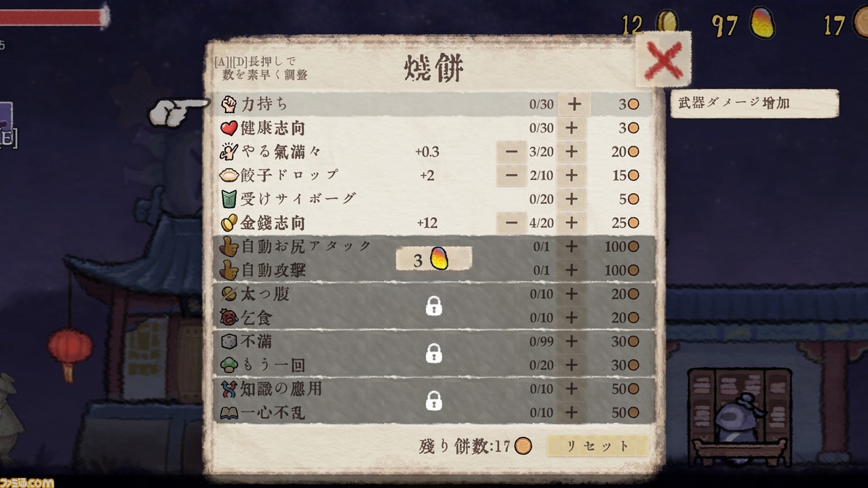Viewport: 868px width, 488px height.
Task: Reduce 餃子ドロップ level with minus
Action: click(512, 175)
